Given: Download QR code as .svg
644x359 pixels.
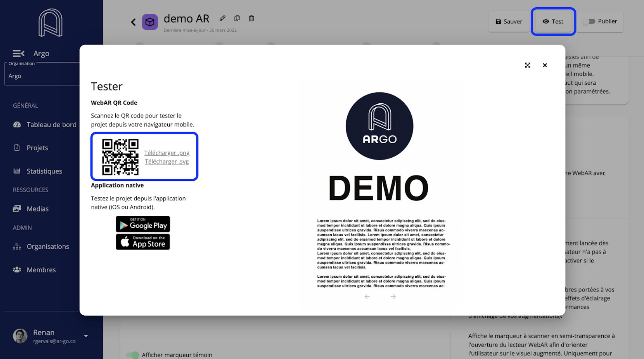Looking at the screenshot, I should pos(167,161).
